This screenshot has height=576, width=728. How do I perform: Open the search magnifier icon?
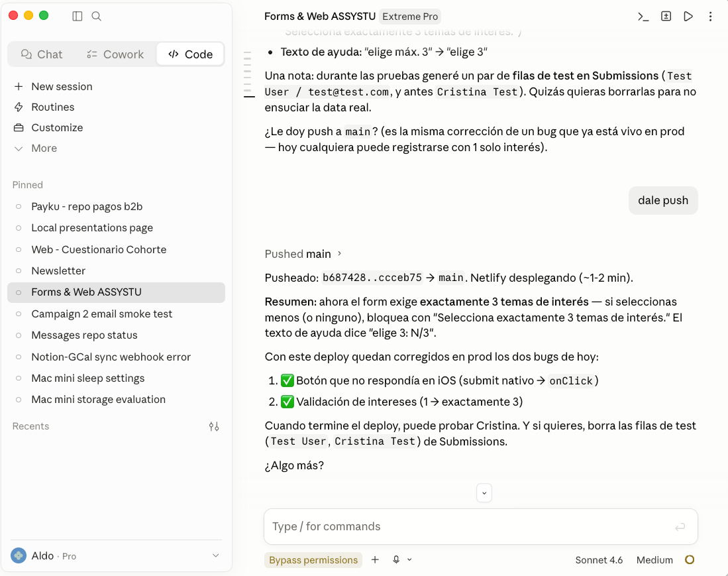pos(96,17)
